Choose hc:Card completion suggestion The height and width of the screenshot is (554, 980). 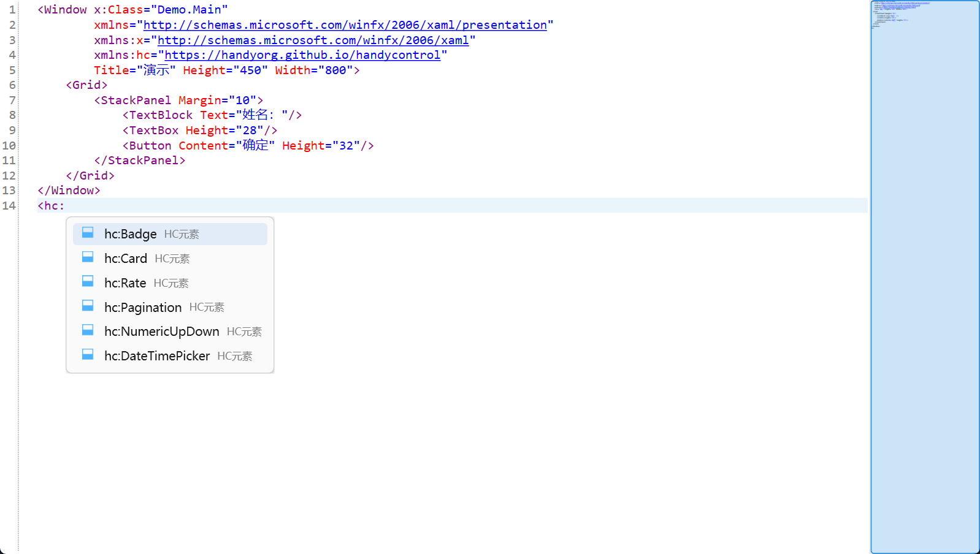click(x=170, y=259)
